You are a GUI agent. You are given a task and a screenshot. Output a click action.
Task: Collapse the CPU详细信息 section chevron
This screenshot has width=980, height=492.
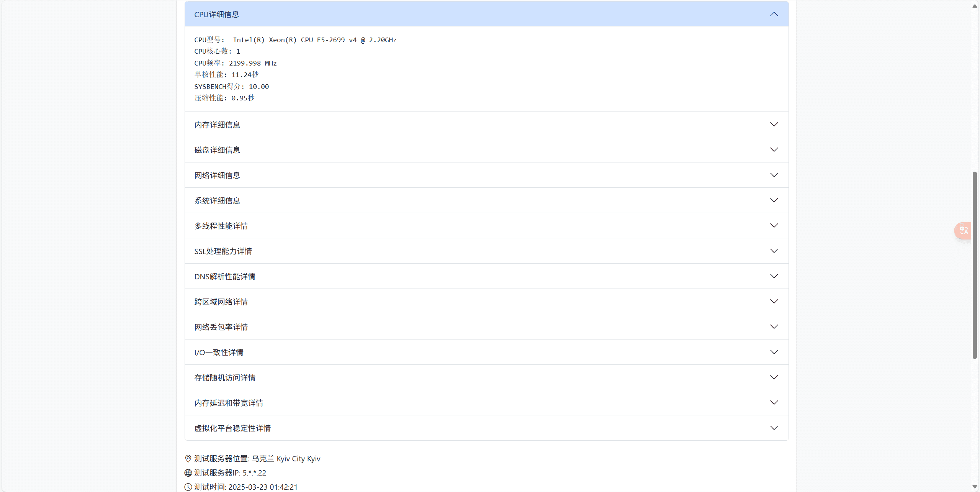tap(774, 14)
